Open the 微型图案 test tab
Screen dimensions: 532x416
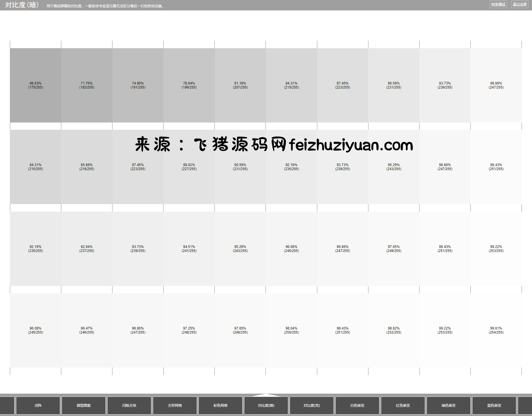(x=84, y=405)
